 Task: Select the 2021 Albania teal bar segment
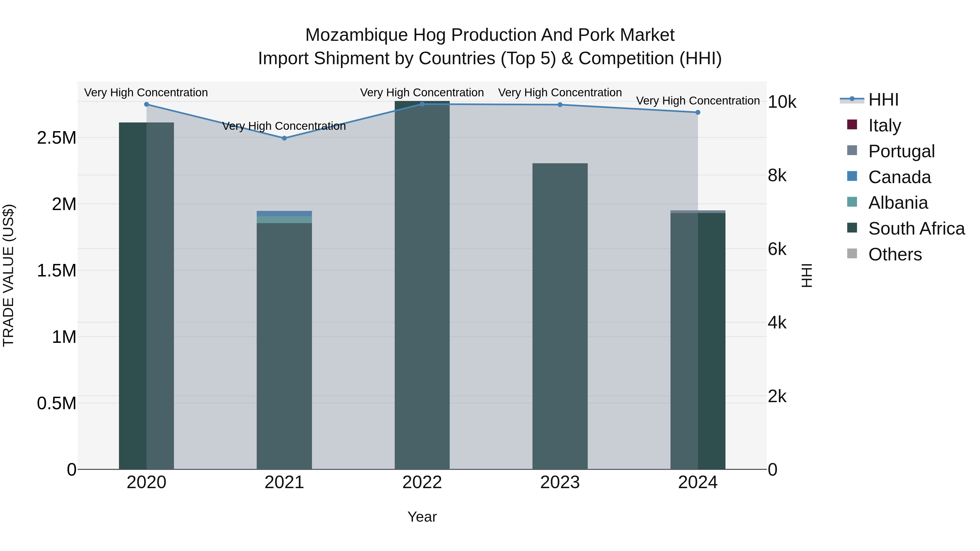[x=284, y=219]
